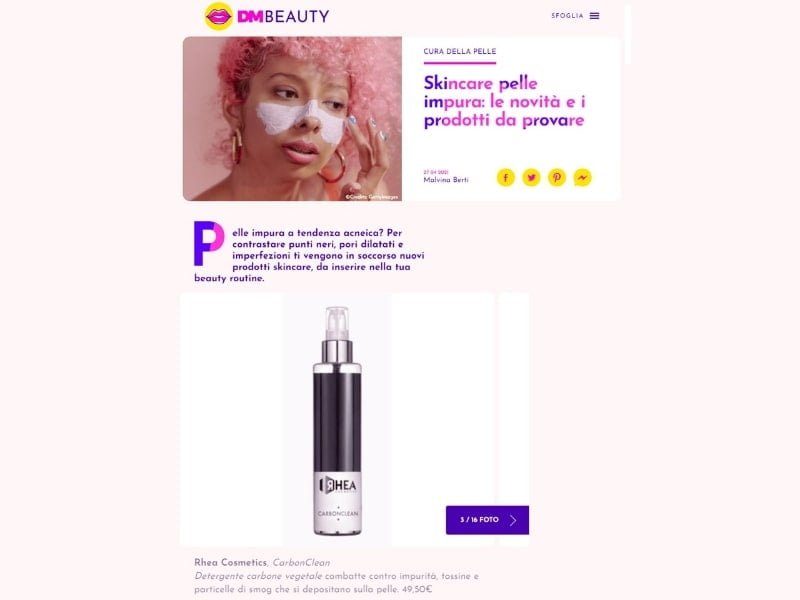The width and height of the screenshot is (800, 600).
Task: Click the Rhea Cosmetics caption title
Action: (230, 563)
